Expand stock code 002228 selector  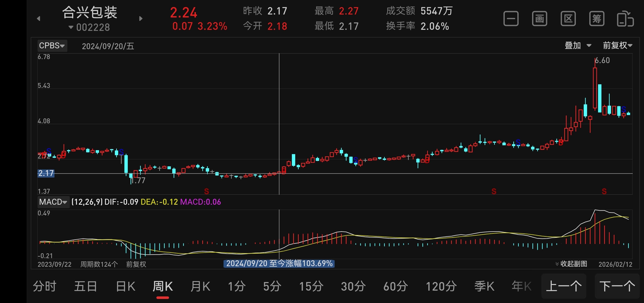(90, 27)
